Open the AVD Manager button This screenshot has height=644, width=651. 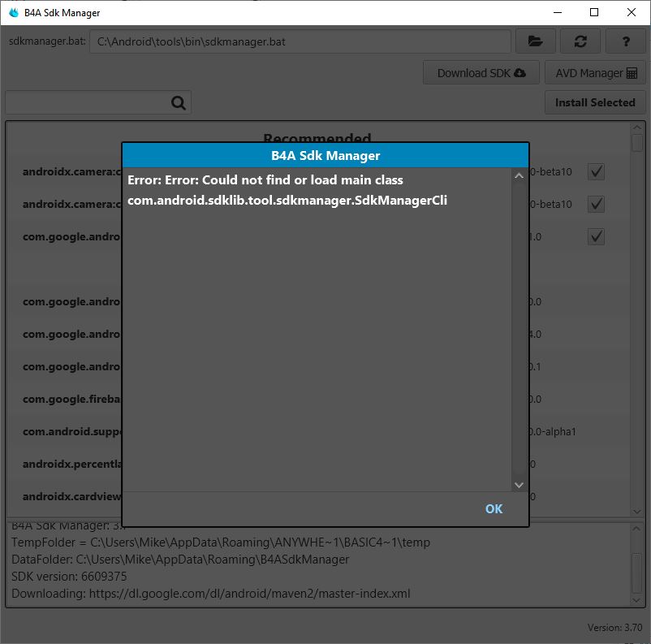[595, 73]
